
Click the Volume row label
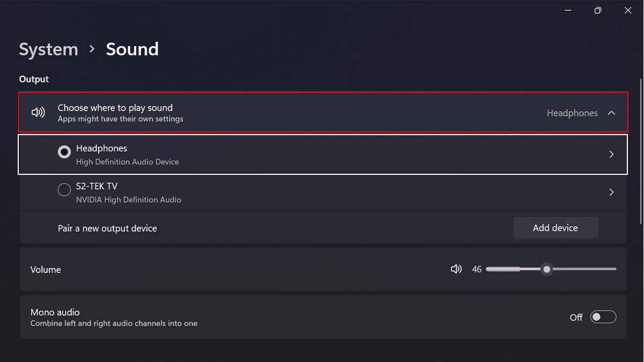[x=46, y=269]
